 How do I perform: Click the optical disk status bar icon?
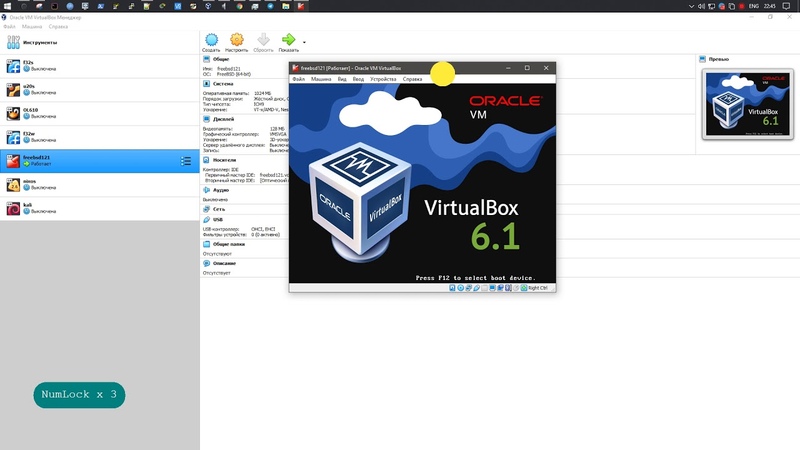461,288
